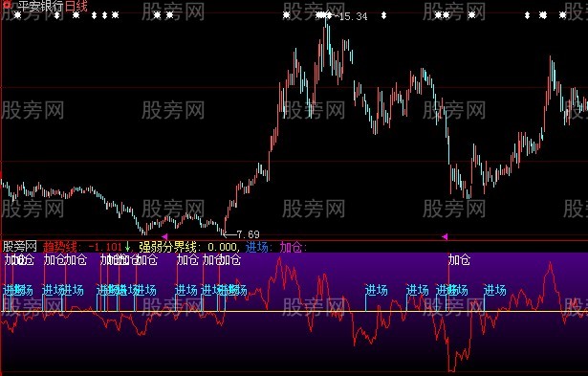Click the rightmost 进场 signal label
This screenshot has width=588, height=376.
tap(495, 290)
